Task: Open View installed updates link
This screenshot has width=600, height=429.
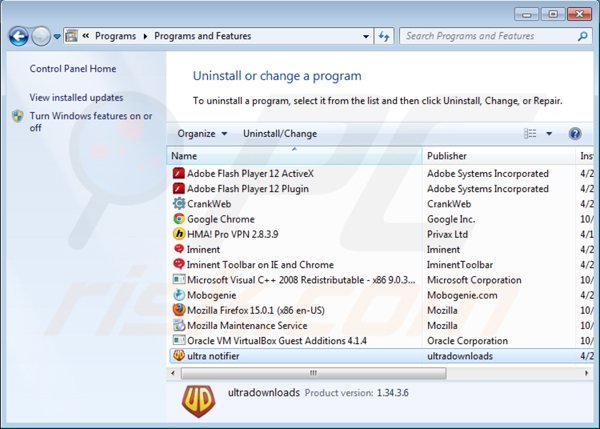Action: click(x=76, y=98)
